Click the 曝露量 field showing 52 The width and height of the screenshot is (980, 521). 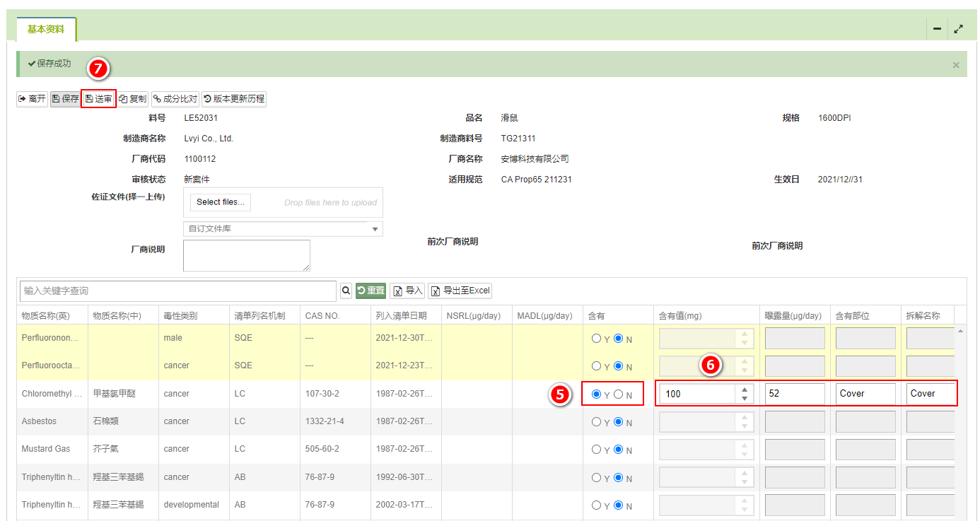pos(795,394)
